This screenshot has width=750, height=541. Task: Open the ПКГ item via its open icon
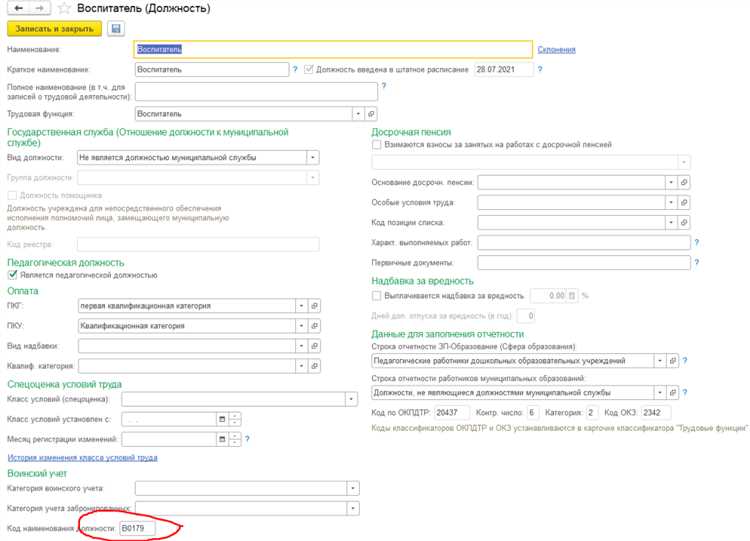point(314,305)
